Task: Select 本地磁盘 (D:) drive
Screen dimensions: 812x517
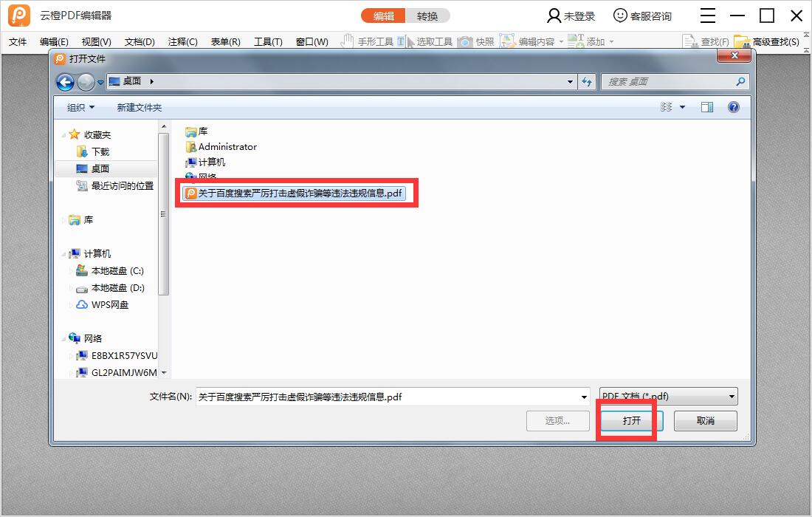Action: point(110,287)
